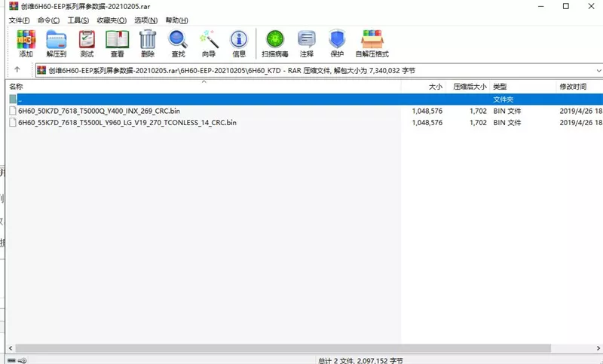
Task: Click 'BIN 文件' type of 55K7D row
Action: pyautogui.click(x=507, y=123)
